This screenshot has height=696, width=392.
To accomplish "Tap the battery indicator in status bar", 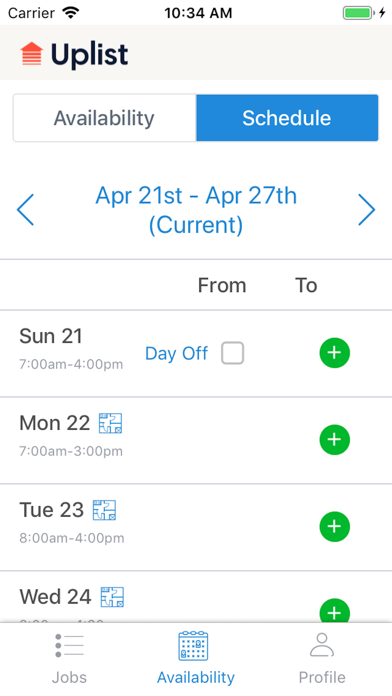I will point(357,13).
